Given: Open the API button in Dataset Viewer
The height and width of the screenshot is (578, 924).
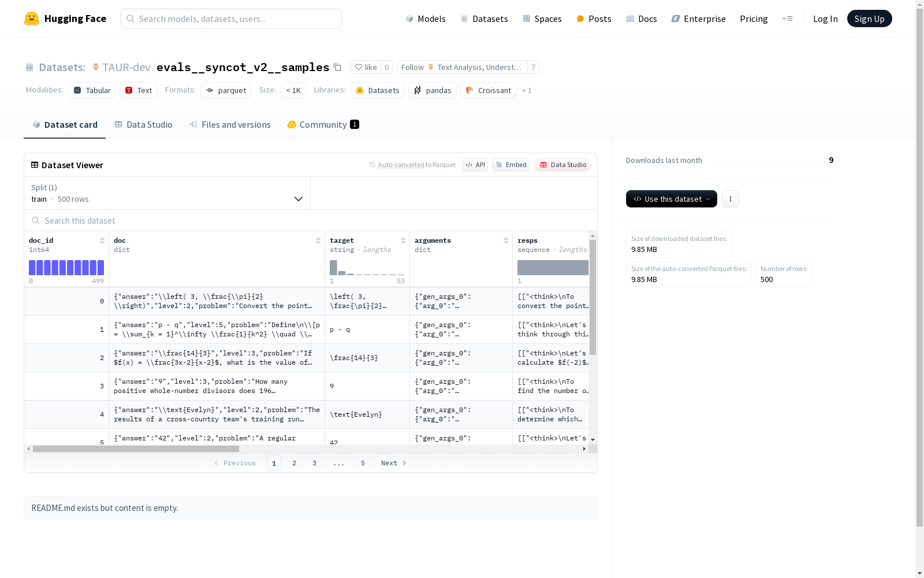Looking at the screenshot, I should (475, 165).
